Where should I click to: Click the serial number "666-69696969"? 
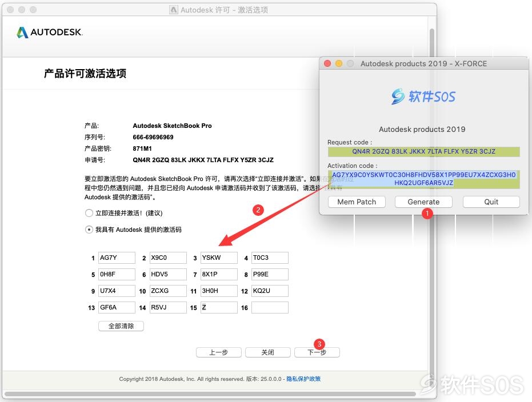(x=153, y=137)
